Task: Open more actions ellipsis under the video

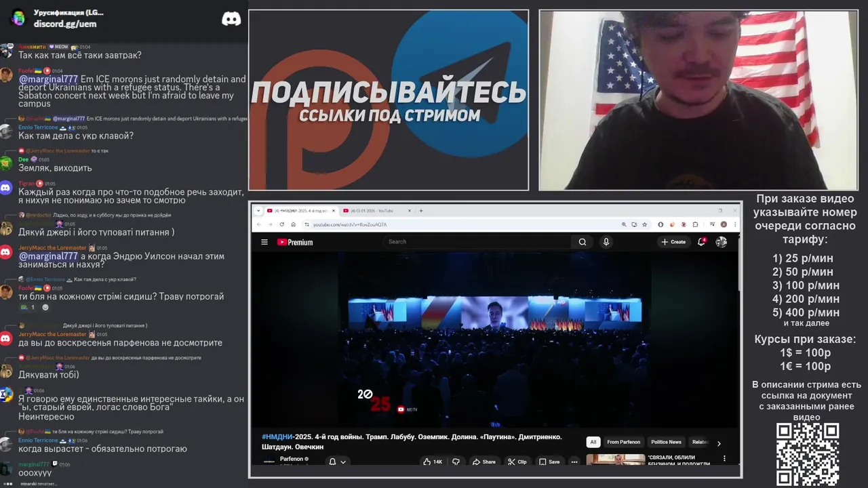Action: pyautogui.click(x=574, y=462)
